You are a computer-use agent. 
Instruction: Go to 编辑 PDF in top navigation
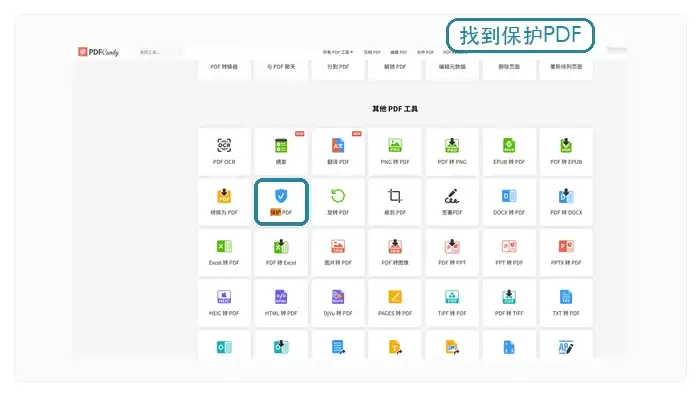pyautogui.click(x=399, y=52)
